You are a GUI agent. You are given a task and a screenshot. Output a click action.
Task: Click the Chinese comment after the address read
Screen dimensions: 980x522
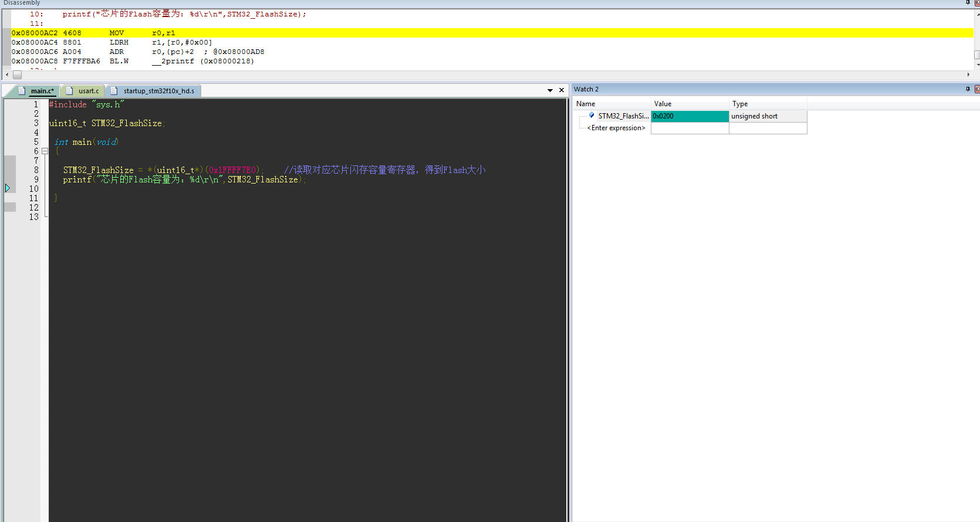pos(385,170)
